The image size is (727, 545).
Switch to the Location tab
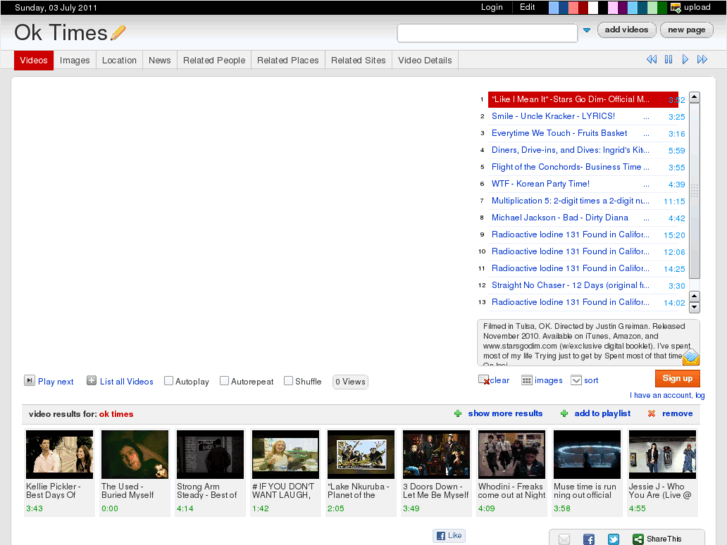[119, 60]
